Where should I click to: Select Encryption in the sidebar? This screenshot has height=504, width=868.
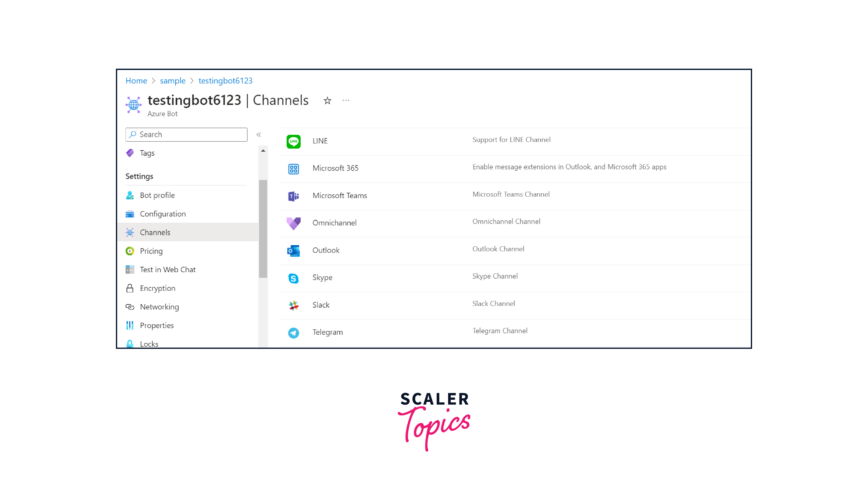157,288
